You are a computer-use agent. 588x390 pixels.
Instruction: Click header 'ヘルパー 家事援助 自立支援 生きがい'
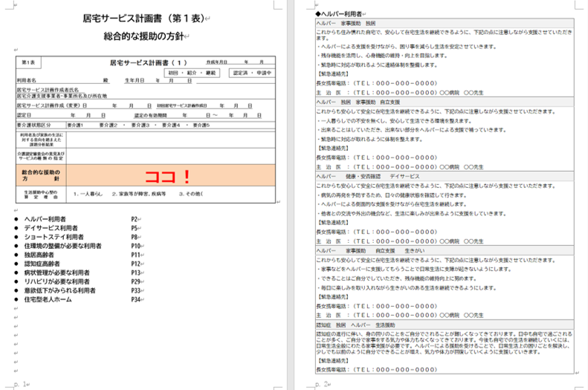point(445,250)
